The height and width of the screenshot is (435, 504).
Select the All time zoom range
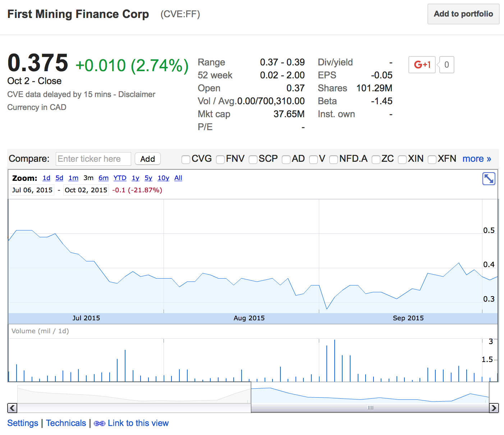click(178, 178)
